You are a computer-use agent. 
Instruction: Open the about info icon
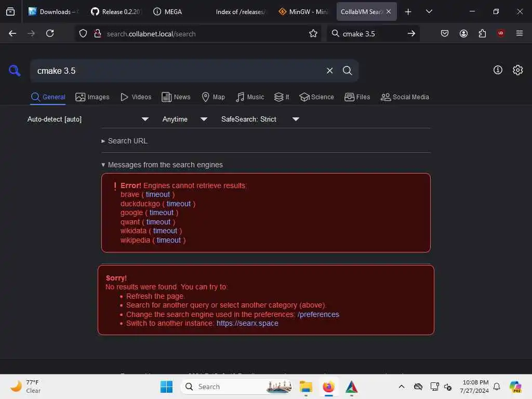pos(498,70)
